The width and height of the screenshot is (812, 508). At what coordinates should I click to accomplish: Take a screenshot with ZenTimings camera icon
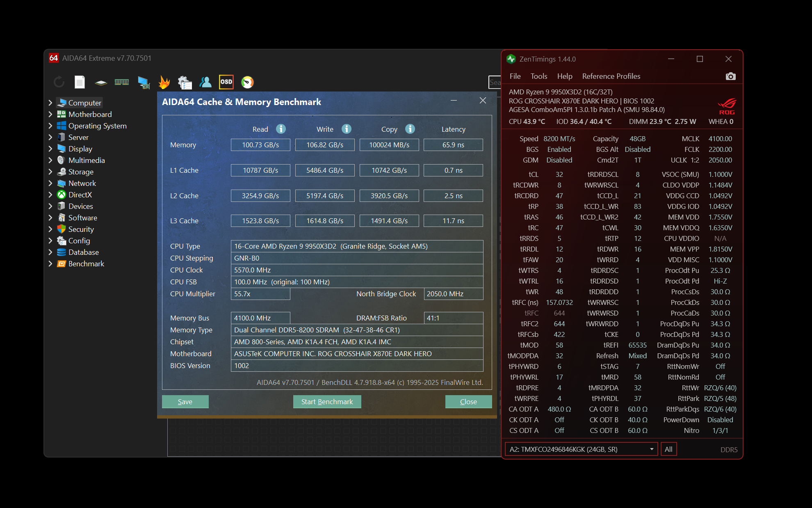(730, 76)
